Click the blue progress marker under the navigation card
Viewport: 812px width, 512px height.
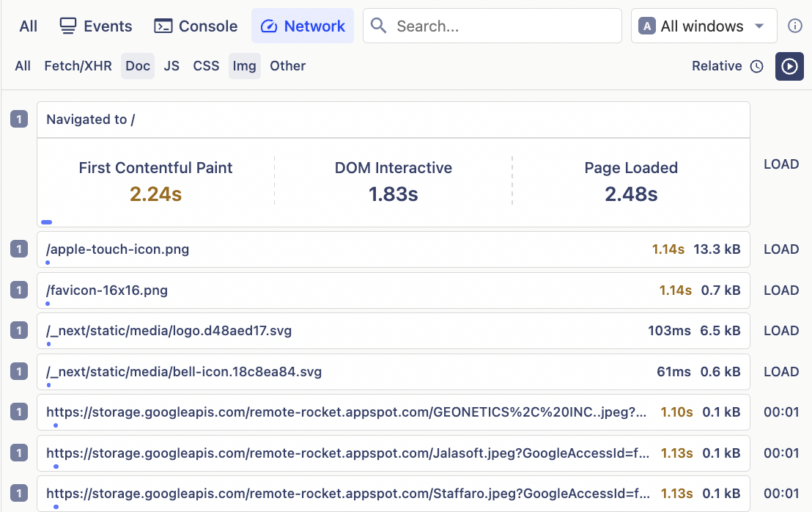click(x=46, y=222)
